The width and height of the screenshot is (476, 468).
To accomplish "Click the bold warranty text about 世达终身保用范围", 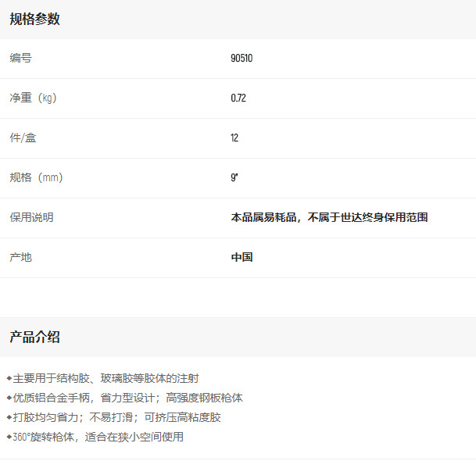I will [x=329, y=218].
